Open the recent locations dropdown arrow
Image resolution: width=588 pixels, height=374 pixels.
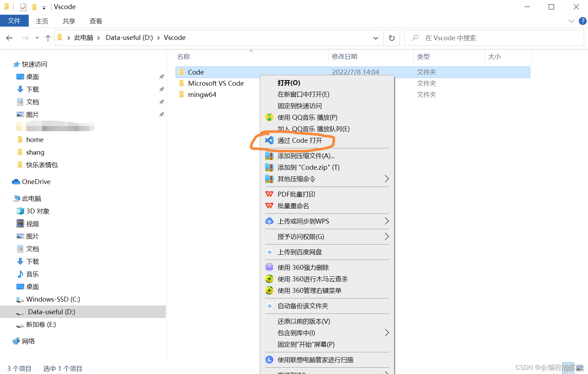tap(37, 38)
